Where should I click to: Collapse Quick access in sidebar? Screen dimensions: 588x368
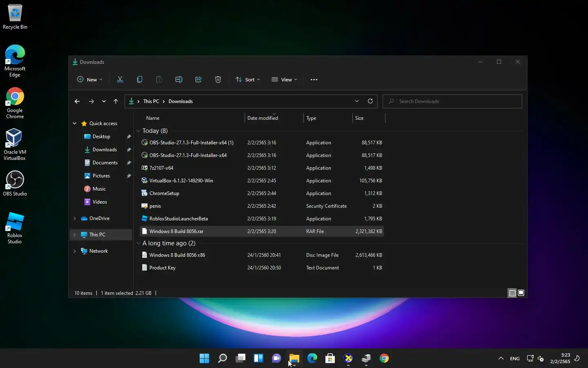pyautogui.click(x=74, y=123)
